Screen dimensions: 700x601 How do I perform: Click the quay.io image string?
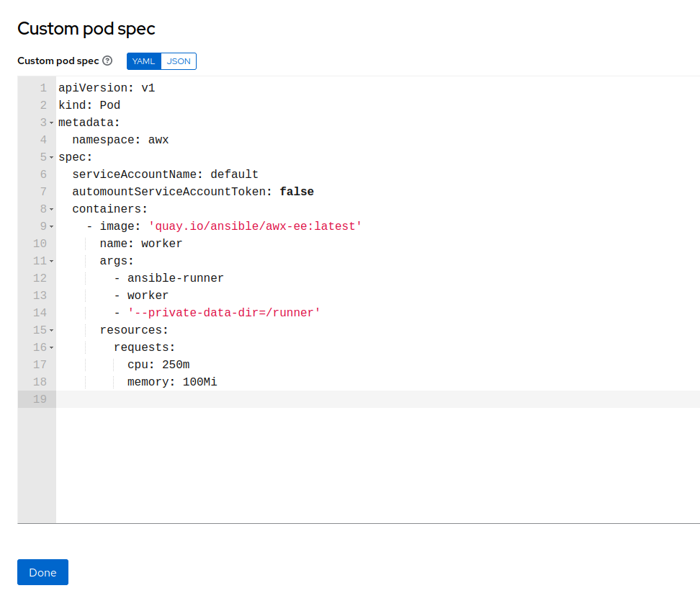pyautogui.click(x=254, y=226)
